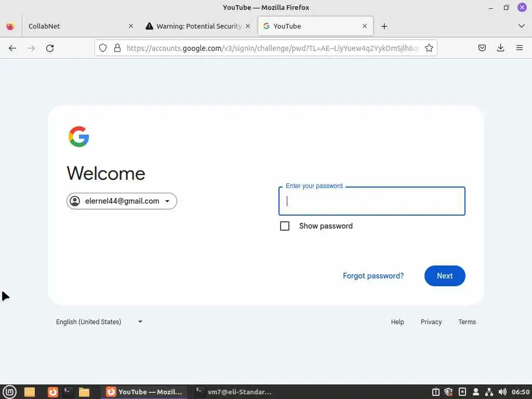This screenshot has height=399, width=532.
Task: Open the Save to Pocket icon
Action: click(x=482, y=48)
